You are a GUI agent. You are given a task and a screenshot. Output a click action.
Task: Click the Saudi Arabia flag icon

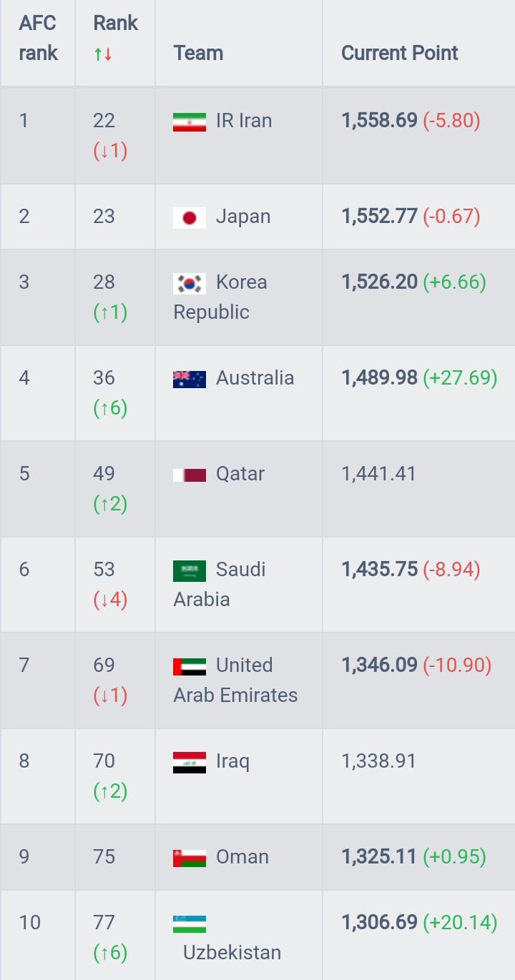click(x=190, y=571)
